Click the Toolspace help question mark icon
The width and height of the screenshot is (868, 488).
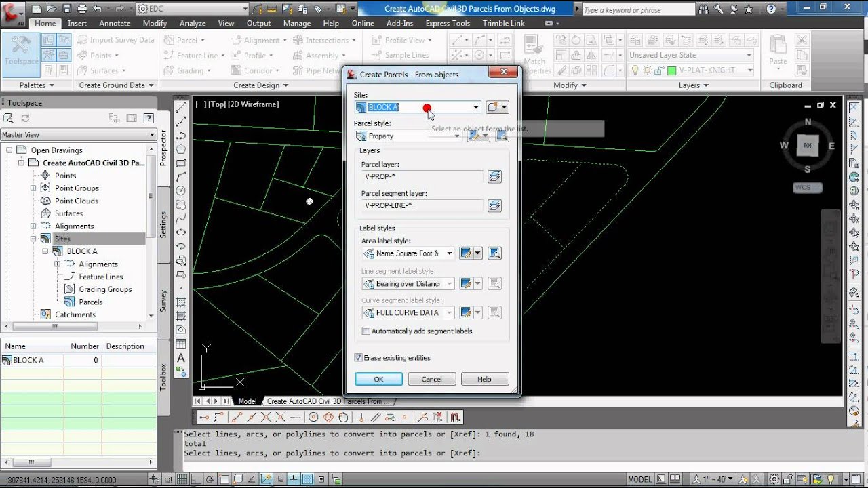[149, 118]
